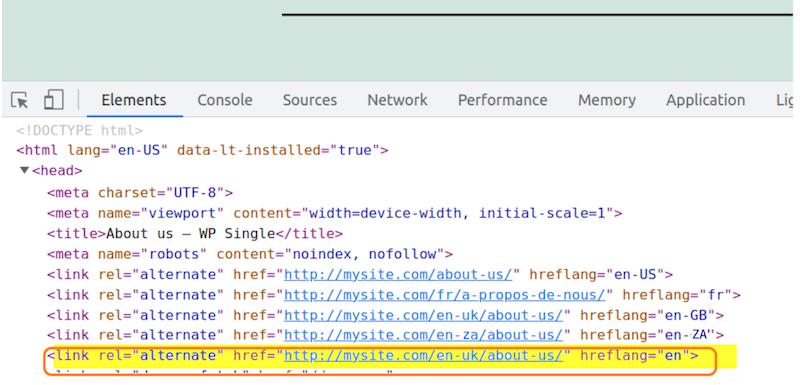The height and width of the screenshot is (385, 800).
Task: Open the en-GB en-uk/about-us link
Action: pyautogui.click(x=423, y=315)
